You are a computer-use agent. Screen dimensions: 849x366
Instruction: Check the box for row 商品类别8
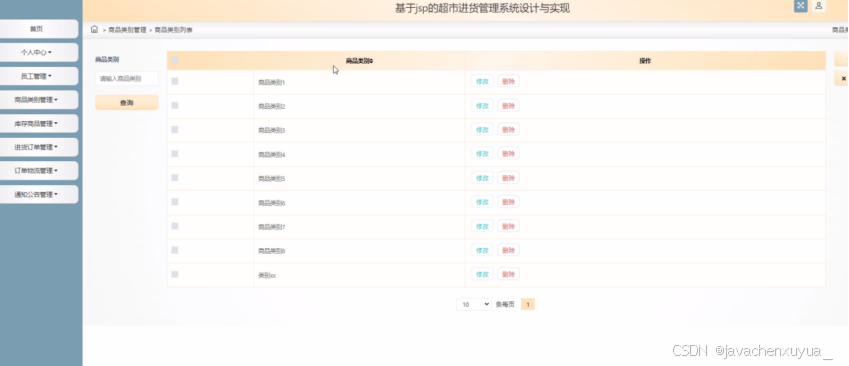pyautogui.click(x=175, y=250)
